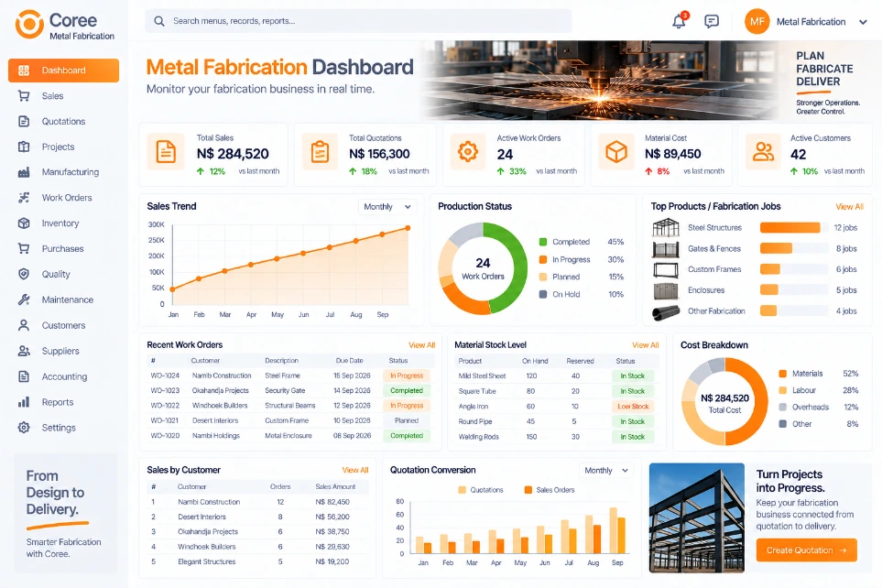Screen dimensions: 882x588
Task: Open the Reports sidebar label
Action: coord(58,402)
